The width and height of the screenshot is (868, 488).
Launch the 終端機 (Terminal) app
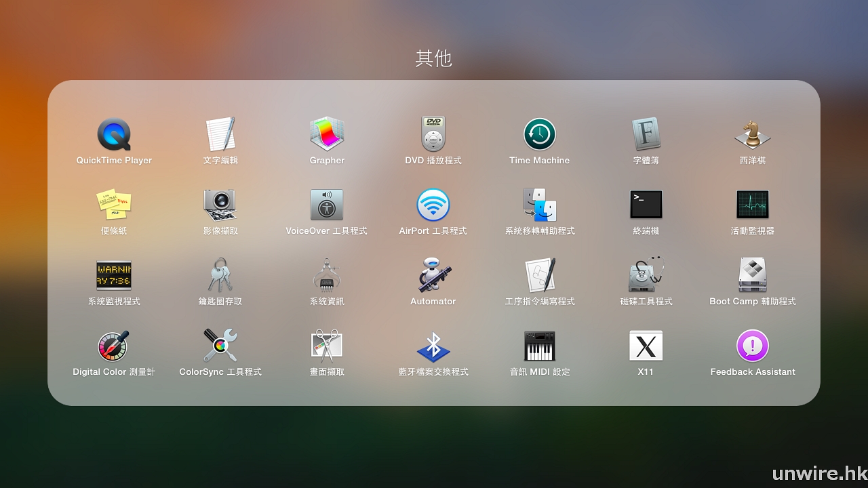(x=646, y=205)
